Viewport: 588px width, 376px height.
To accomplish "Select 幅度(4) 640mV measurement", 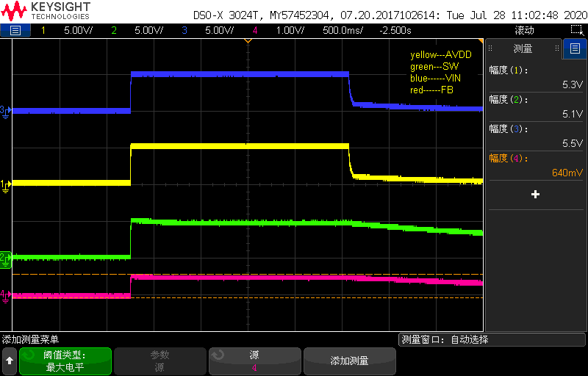I will (x=537, y=165).
